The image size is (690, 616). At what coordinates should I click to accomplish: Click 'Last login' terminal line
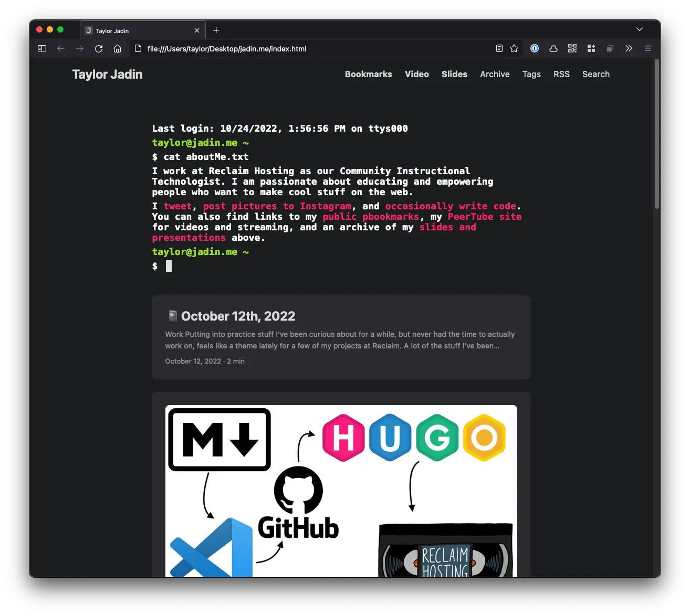coord(280,129)
